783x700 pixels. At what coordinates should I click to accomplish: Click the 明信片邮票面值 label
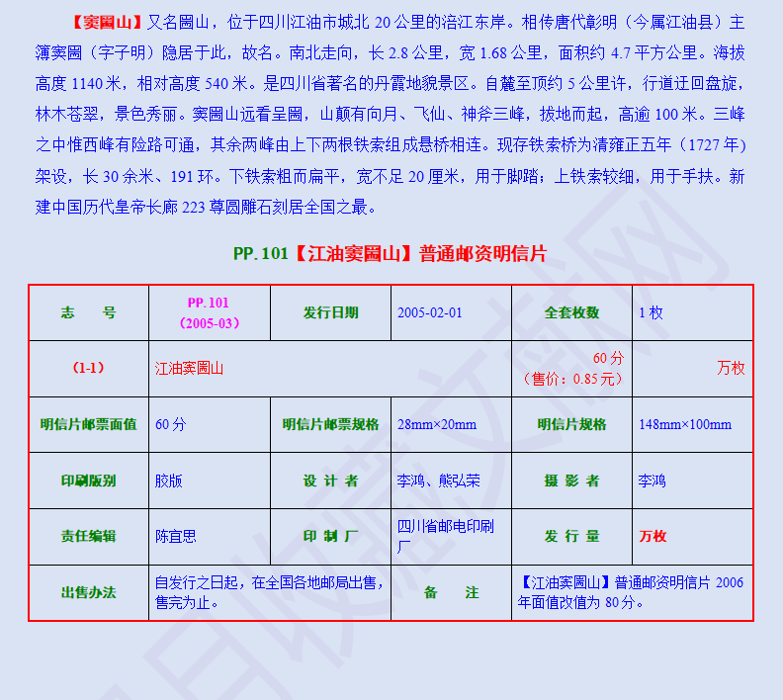point(88,424)
